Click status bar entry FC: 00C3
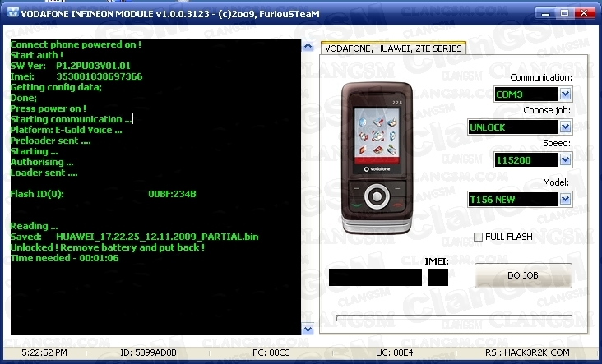Viewport: 602px width, 364px height. click(x=271, y=352)
